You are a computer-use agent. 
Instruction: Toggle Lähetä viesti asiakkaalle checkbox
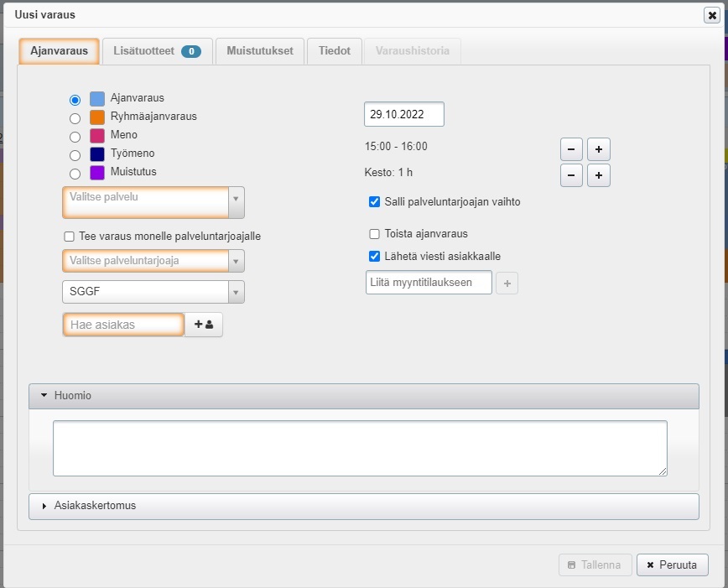click(x=374, y=257)
